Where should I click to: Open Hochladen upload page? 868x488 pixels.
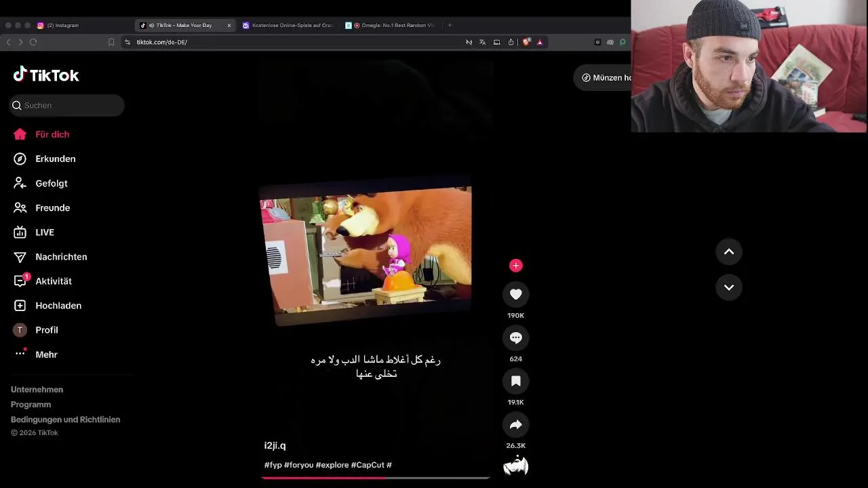[58, 305]
